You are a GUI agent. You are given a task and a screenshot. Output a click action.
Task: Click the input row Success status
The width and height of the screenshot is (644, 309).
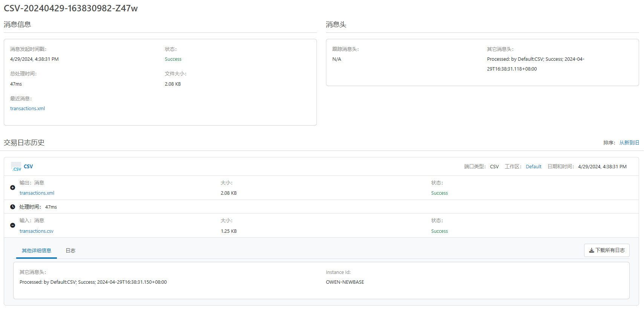pyautogui.click(x=439, y=231)
